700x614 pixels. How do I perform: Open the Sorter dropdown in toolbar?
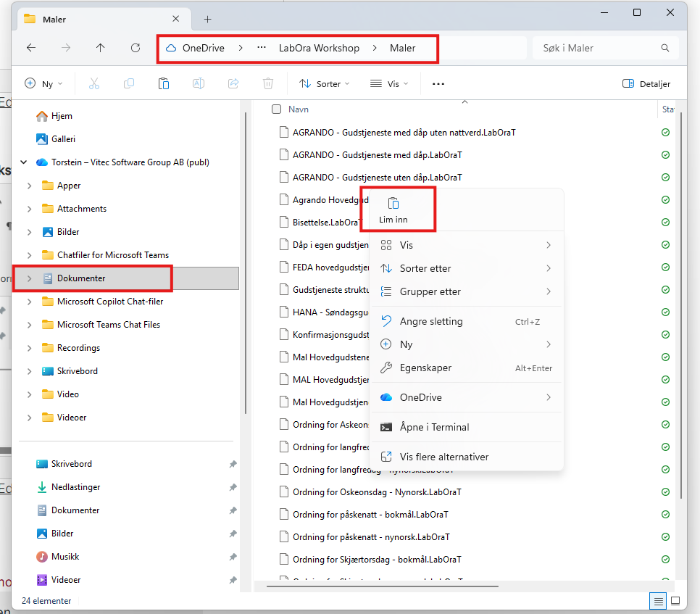[325, 83]
